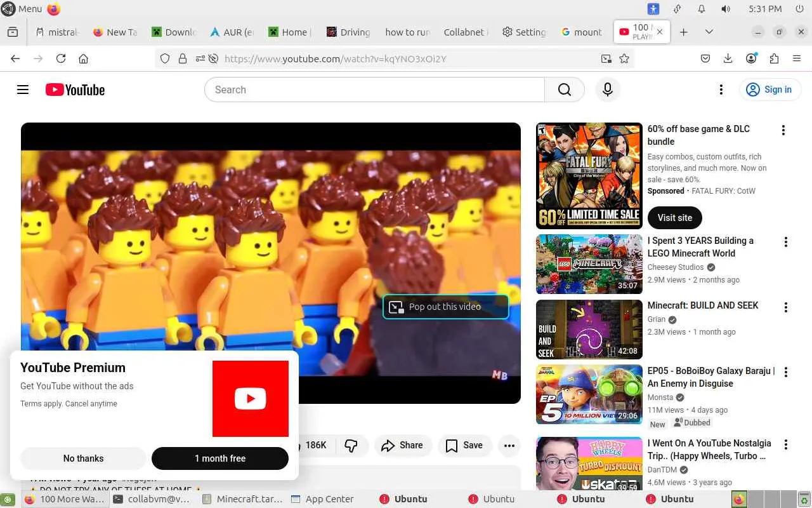Open the power icon in top panel

pyautogui.click(x=799, y=9)
